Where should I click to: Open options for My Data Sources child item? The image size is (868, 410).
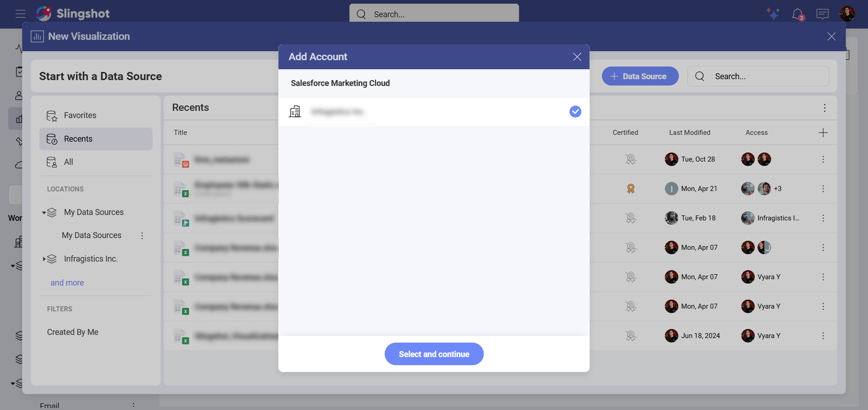[x=142, y=235]
